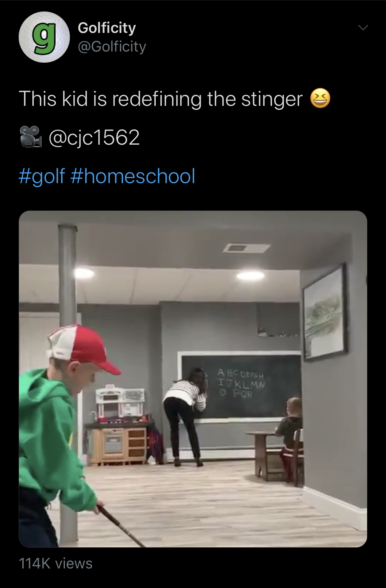Tap the ceiling air vent in video

click(x=246, y=248)
